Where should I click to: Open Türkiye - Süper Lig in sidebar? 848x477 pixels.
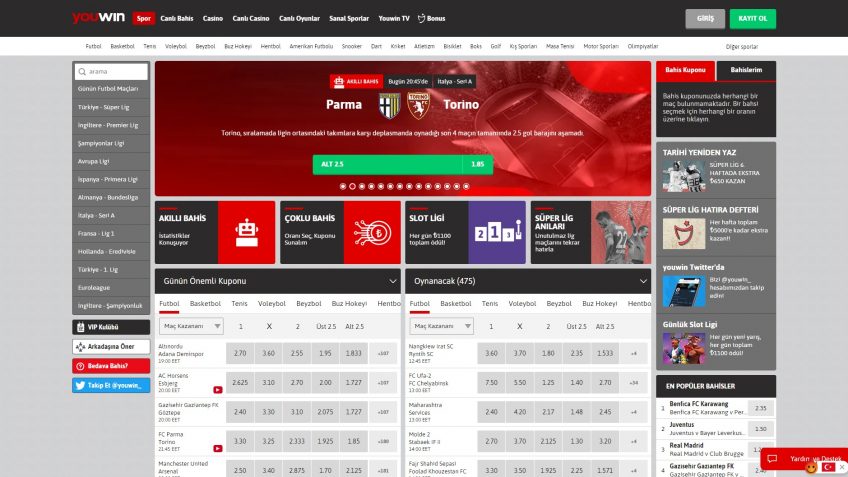111,107
